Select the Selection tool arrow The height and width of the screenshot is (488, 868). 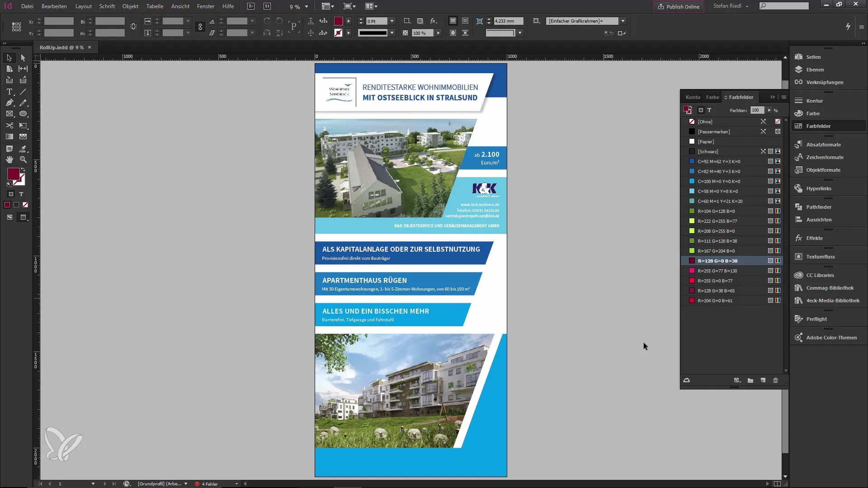[x=9, y=58]
